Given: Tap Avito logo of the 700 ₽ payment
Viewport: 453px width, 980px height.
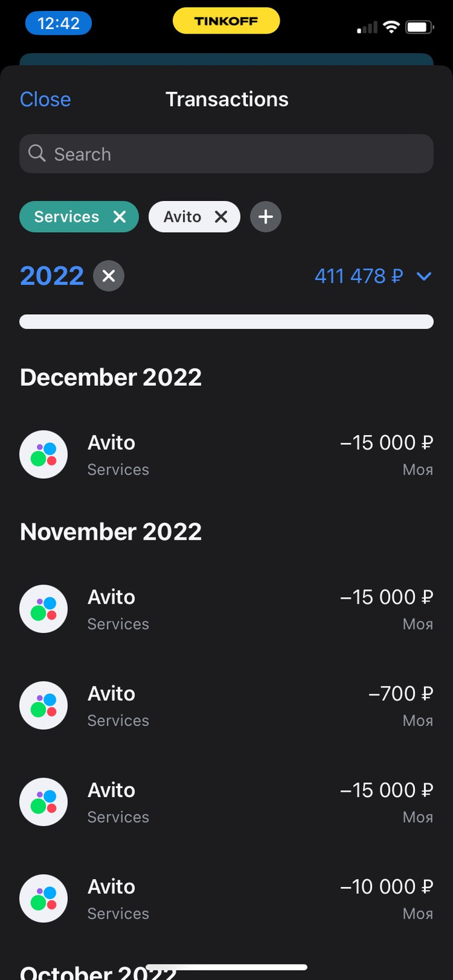Looking at the screenshot, I should point(43,705).
